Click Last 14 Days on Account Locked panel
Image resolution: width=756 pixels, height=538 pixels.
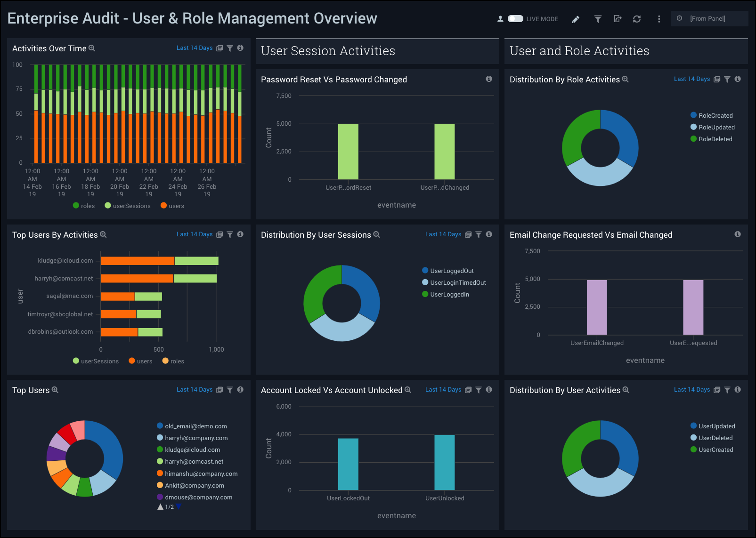click(x=443, y=390)
